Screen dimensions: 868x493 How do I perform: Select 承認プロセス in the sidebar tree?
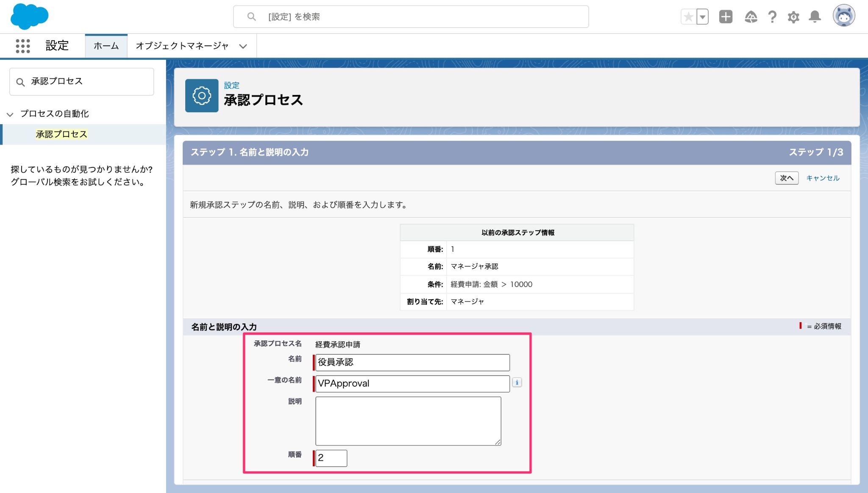click(61, 134)
